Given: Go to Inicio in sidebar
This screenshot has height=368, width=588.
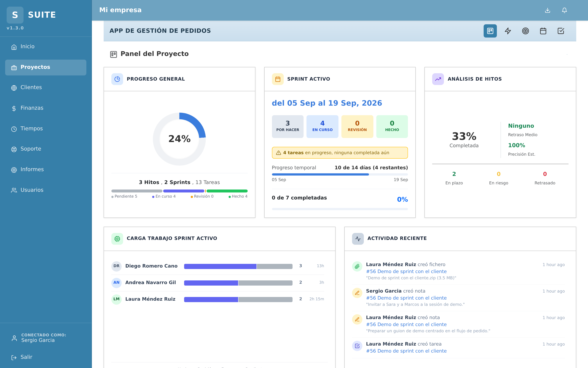Looking at the screenshot, I should click(x=46, y=47).
